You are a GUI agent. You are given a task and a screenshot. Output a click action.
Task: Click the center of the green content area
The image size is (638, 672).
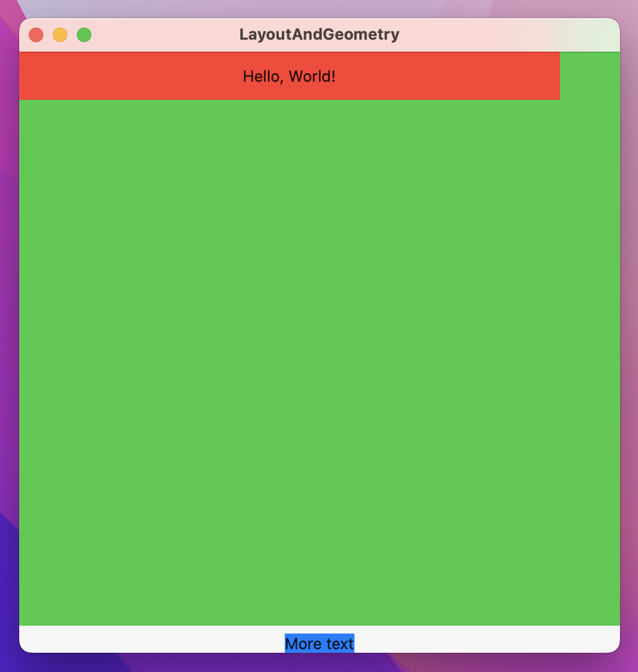tap(319, 361)
